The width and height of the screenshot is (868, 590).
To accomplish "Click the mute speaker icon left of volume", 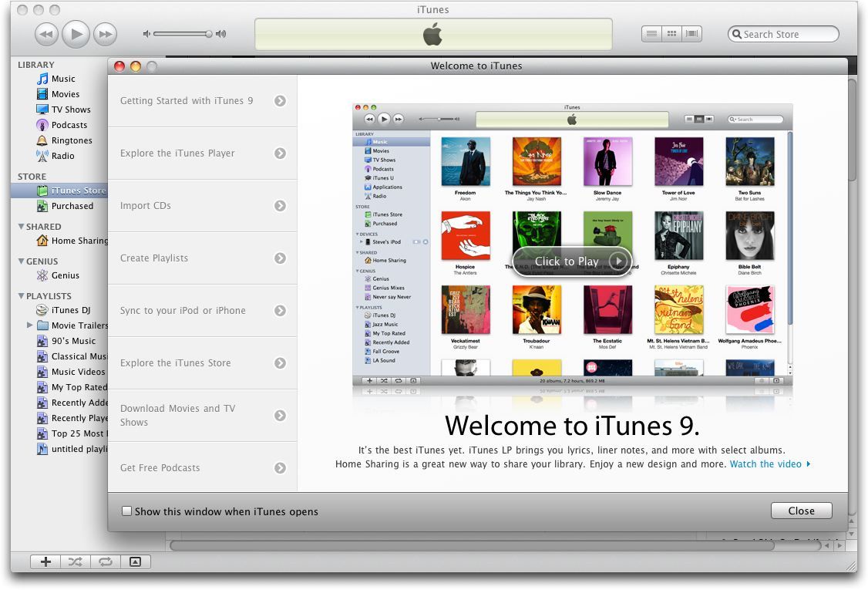I will (146, 34).
